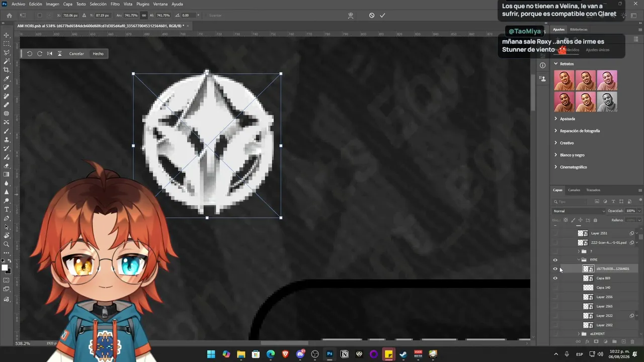Expand the Creativo presets group
Image resolution: width=644 pixels, height=362 pixels.
[555, 143]
